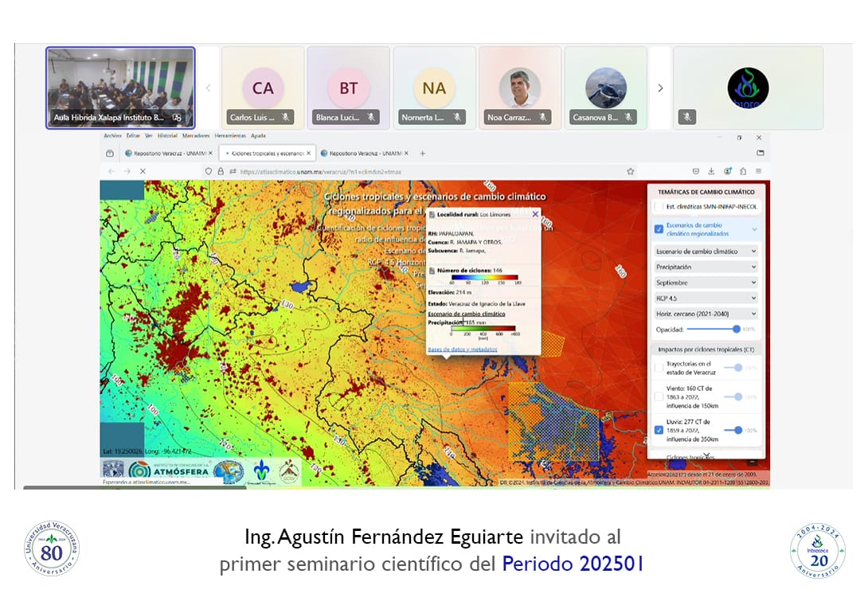Enable Est. climáticas SMN-INIFAP-INECOL checkbox
The width and height of the screenshot is (868, 605).
659,207
